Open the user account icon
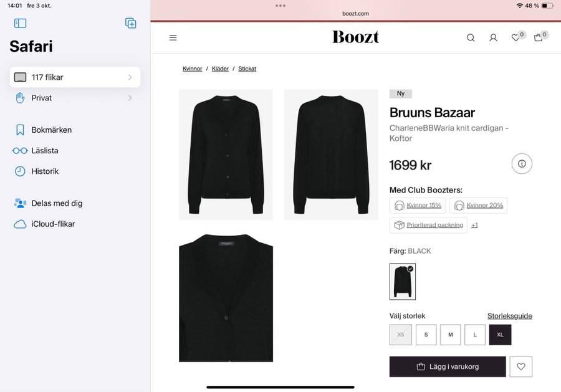This screenshot has height=392, width=561. point(493,37)
